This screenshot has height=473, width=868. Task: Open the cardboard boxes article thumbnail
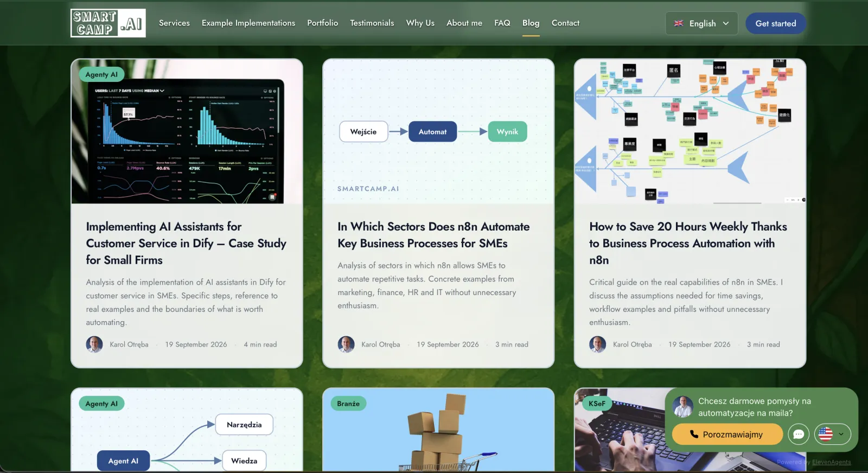438,430
